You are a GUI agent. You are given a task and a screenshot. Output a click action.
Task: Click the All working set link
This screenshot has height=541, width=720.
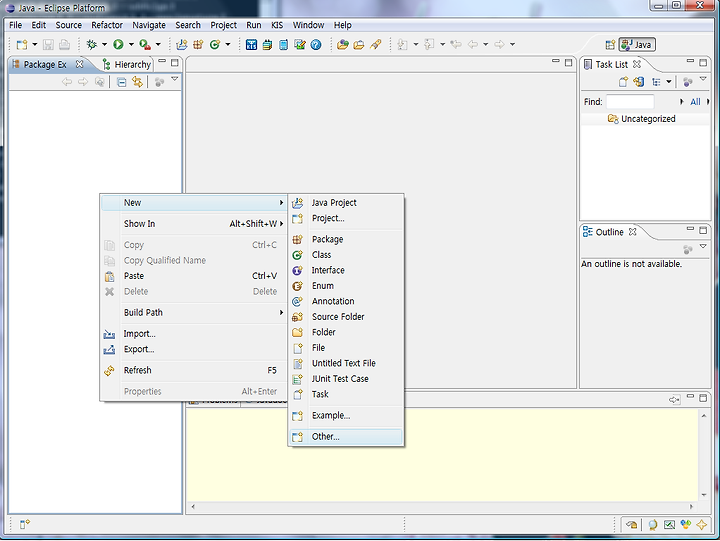coord(695,102)
